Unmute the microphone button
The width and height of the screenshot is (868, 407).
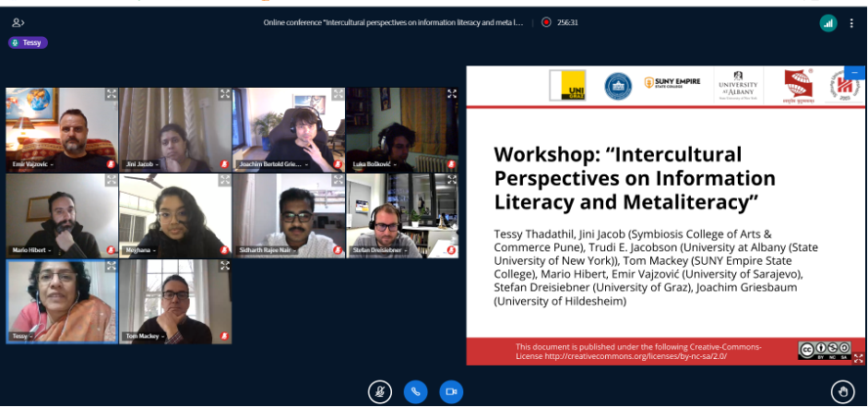(379, 391)
